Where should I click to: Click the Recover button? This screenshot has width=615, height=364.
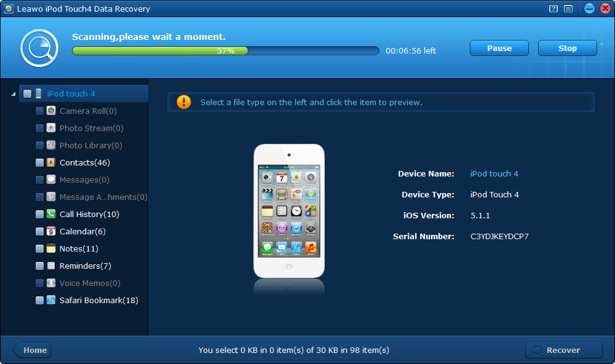[563, 350]
